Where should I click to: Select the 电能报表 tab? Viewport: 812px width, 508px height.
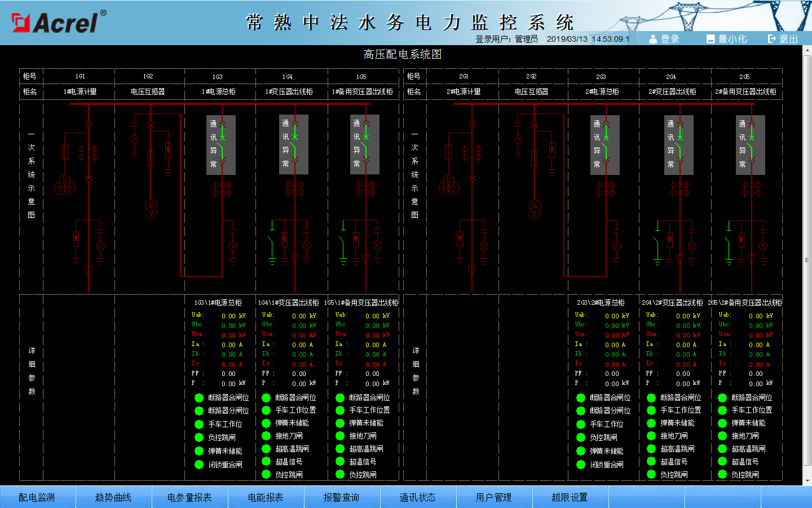266,497
